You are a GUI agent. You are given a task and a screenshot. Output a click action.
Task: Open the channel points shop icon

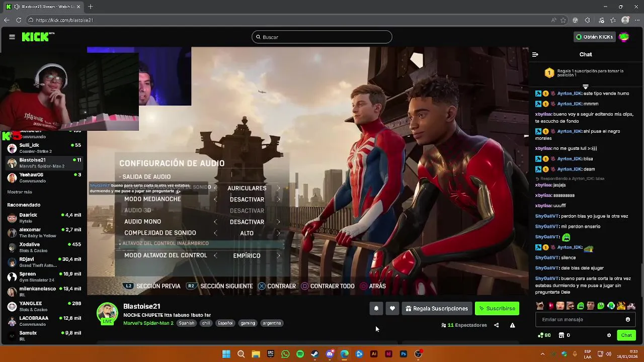(561, 335)
